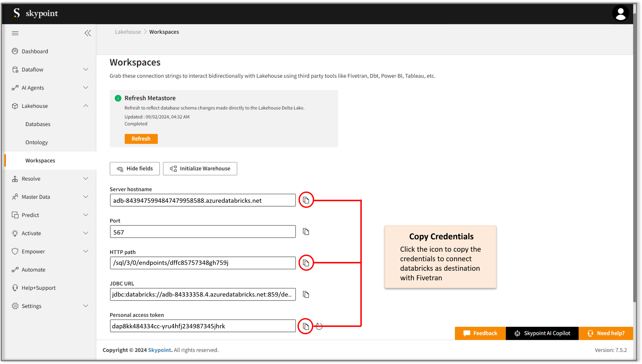642x364 pixels.
Task: Click the copy icon for JDBC URL
Action: [x=306, y=294]
